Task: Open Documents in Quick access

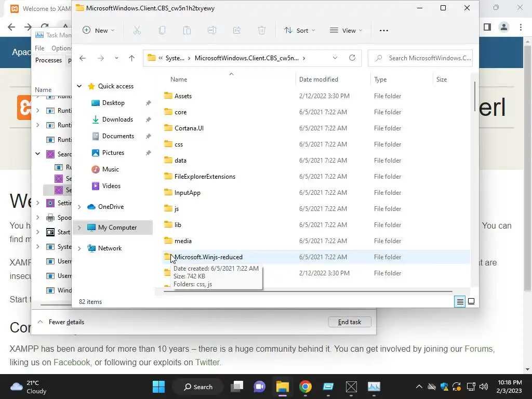Action: (x=118, y=136)
